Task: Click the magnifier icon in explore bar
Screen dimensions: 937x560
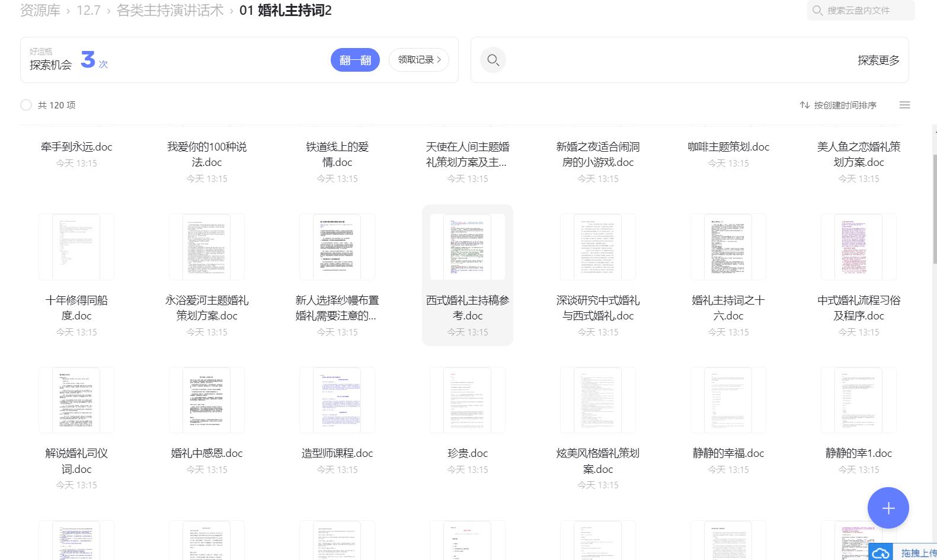Action: [493, 60]
